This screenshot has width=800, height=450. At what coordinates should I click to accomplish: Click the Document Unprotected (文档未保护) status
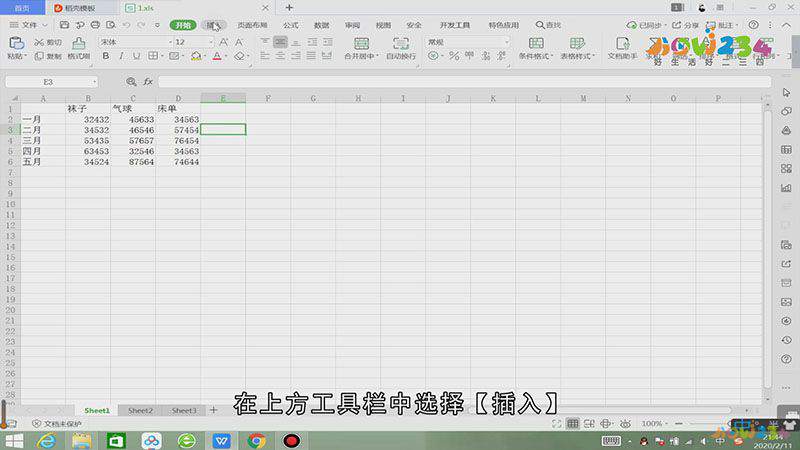click(57, 423)
